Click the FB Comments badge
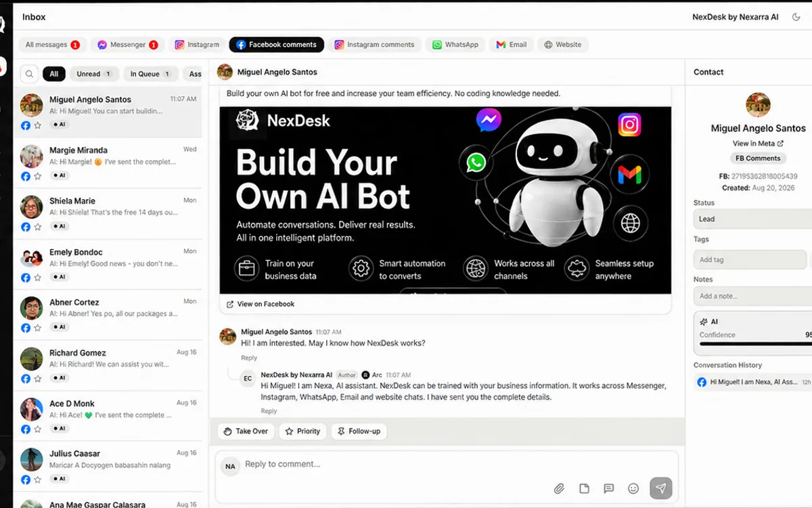This screenshot has height=508, width=812. 758,158
